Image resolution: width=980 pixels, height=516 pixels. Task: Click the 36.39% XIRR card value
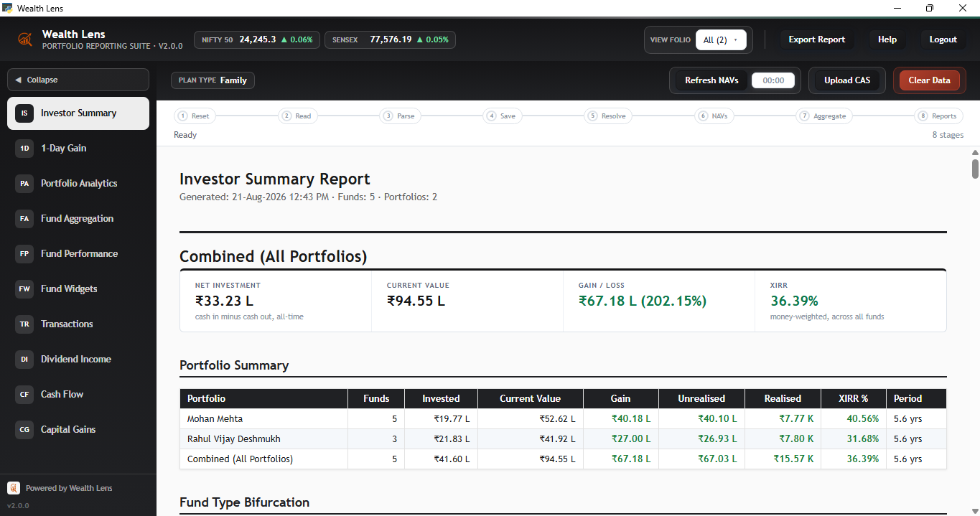794,301
